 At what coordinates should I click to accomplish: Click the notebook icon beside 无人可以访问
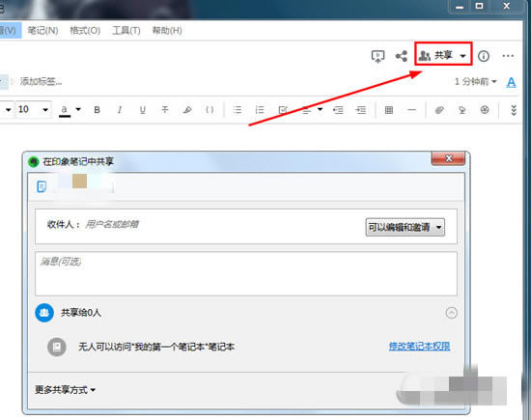click(57, 348)
